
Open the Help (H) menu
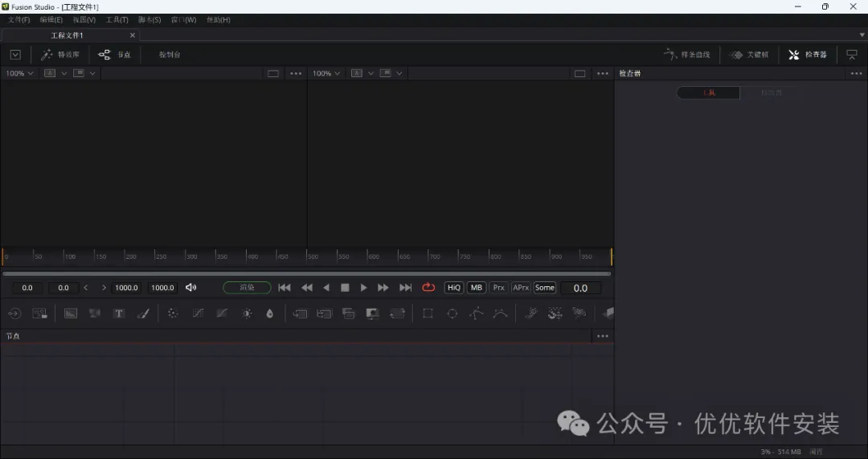click(x=218, y=19)
